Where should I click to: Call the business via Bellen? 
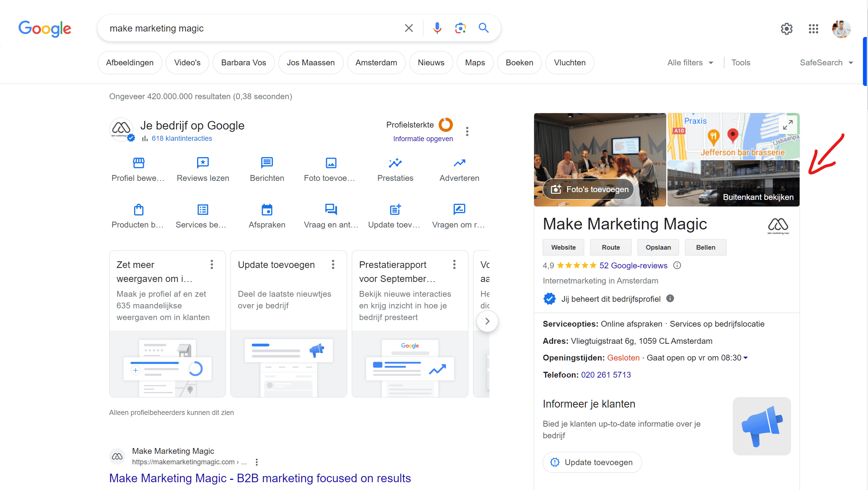coord(706,247)
